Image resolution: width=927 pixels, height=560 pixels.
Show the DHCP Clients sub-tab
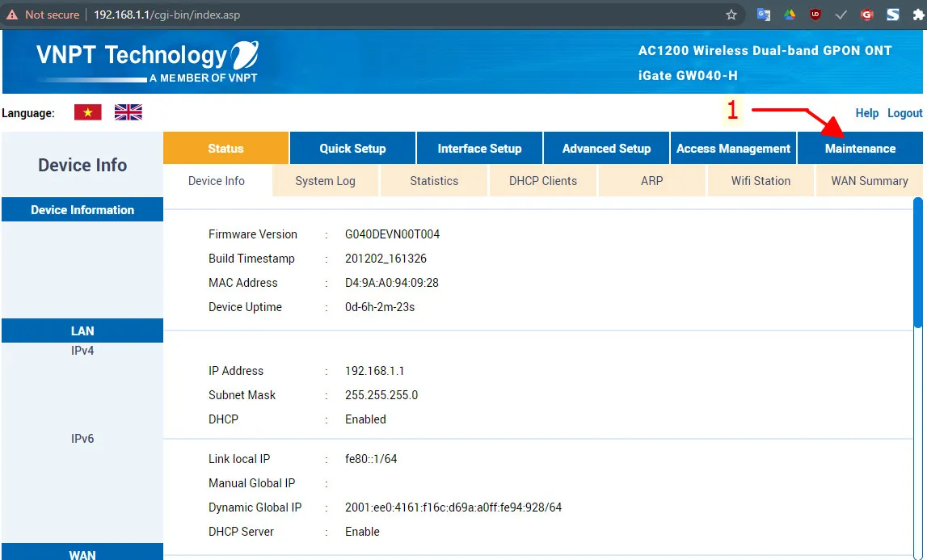543,181
